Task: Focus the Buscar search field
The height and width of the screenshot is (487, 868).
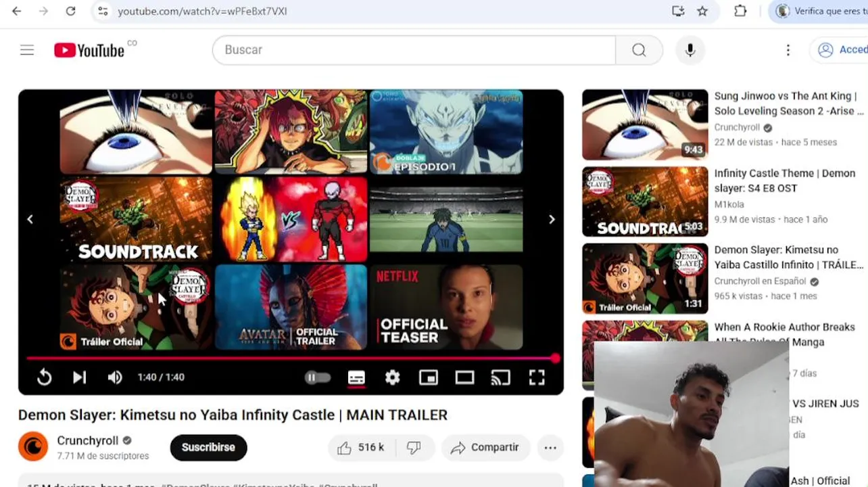Action: tap(414, 50)
